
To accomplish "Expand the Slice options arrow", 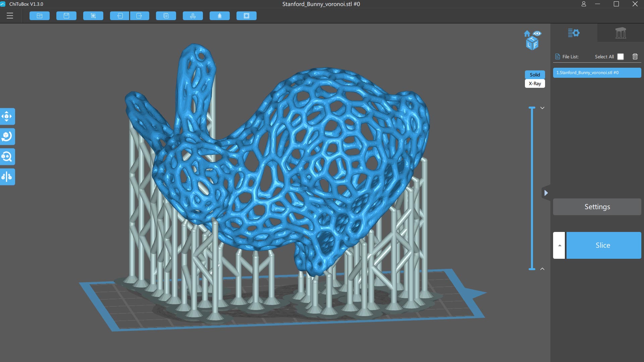I will (x=559, y=245).
